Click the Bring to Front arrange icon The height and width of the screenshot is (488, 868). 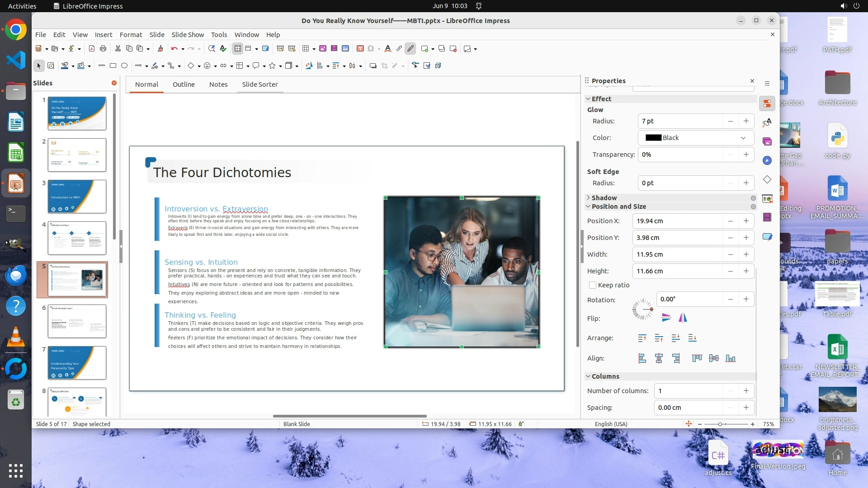642,338
